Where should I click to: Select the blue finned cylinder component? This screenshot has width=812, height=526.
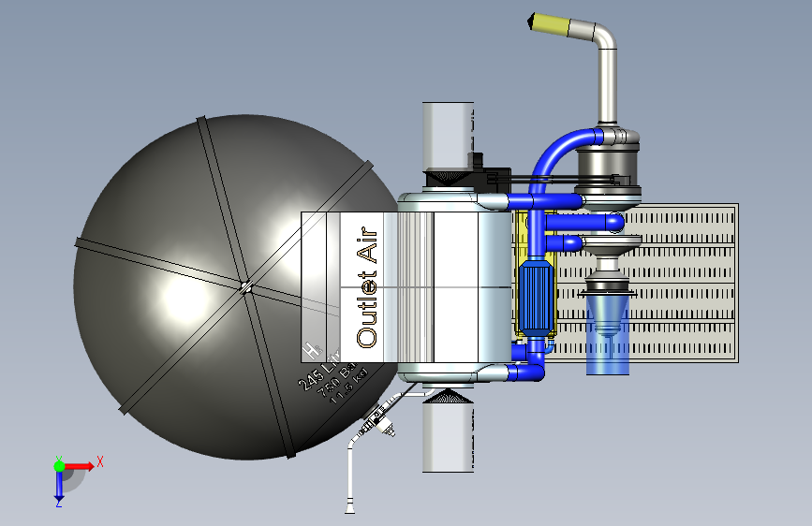[537, 298]
